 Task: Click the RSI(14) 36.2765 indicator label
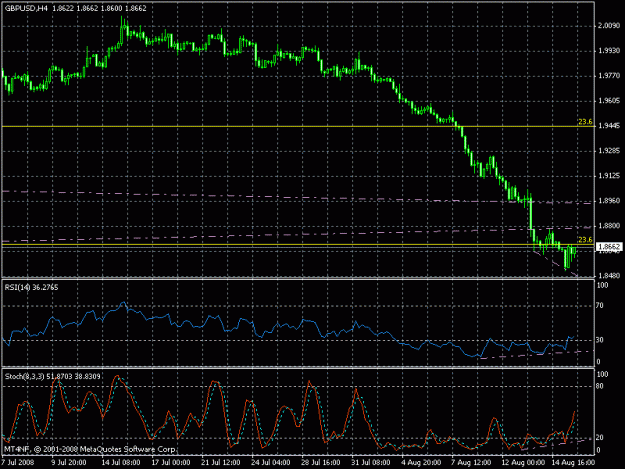click(x=31, y=287)
